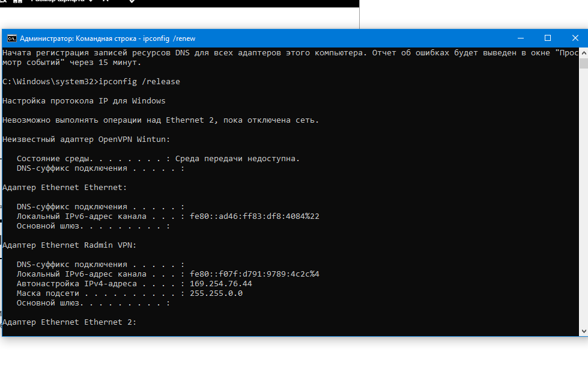Click the line Настройка протокола IP для Windows
588x365 pixels.
83,101
